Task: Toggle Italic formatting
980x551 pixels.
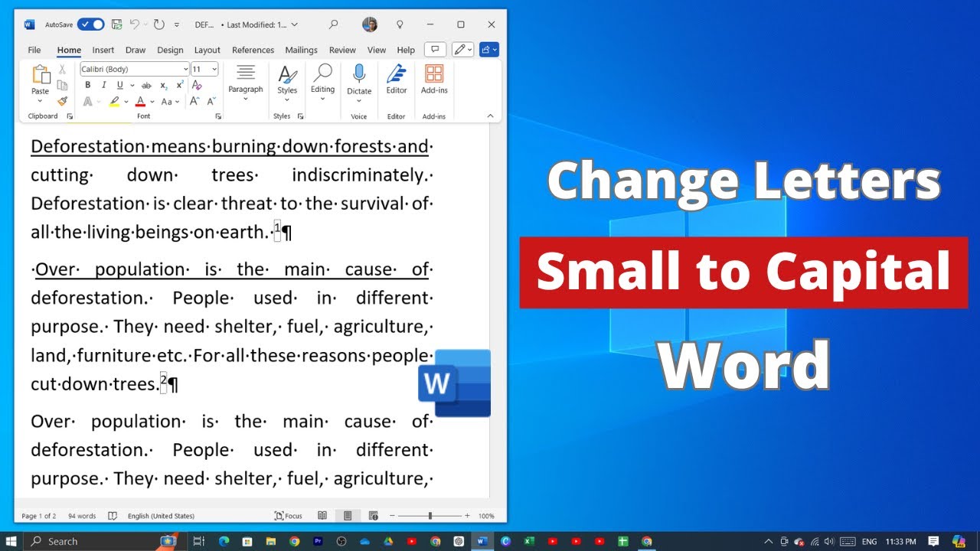Action: click(x=103, y=85)
